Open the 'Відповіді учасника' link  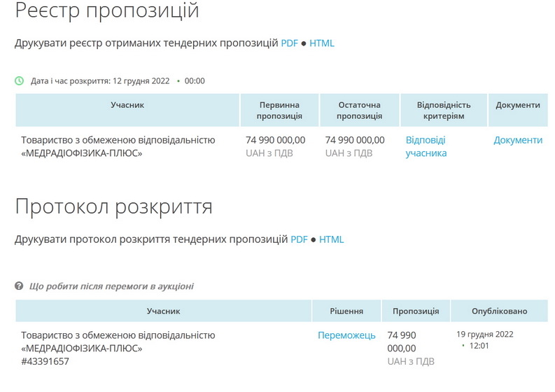426,146
